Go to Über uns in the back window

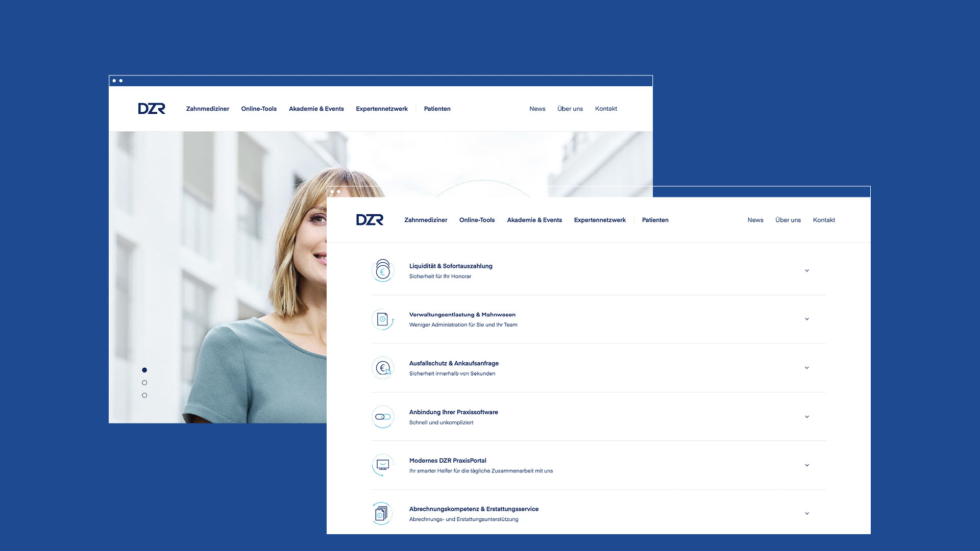click(570, 109)
